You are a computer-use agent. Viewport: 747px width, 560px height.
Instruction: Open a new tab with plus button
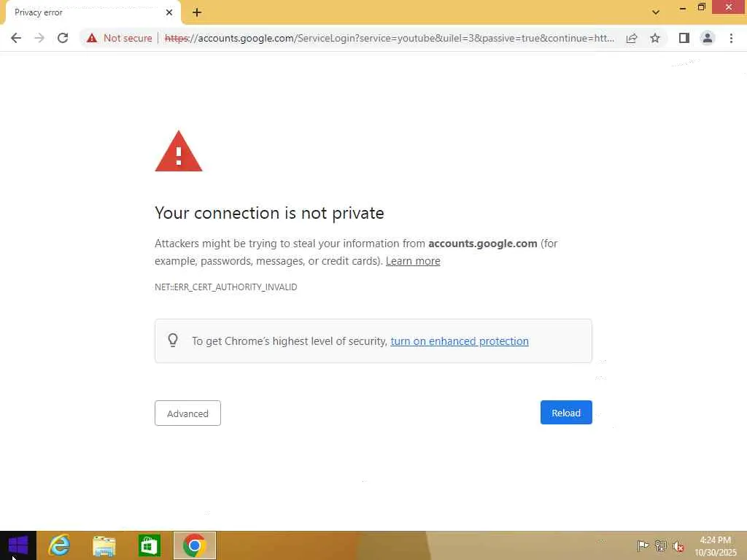tap(197, 12)
